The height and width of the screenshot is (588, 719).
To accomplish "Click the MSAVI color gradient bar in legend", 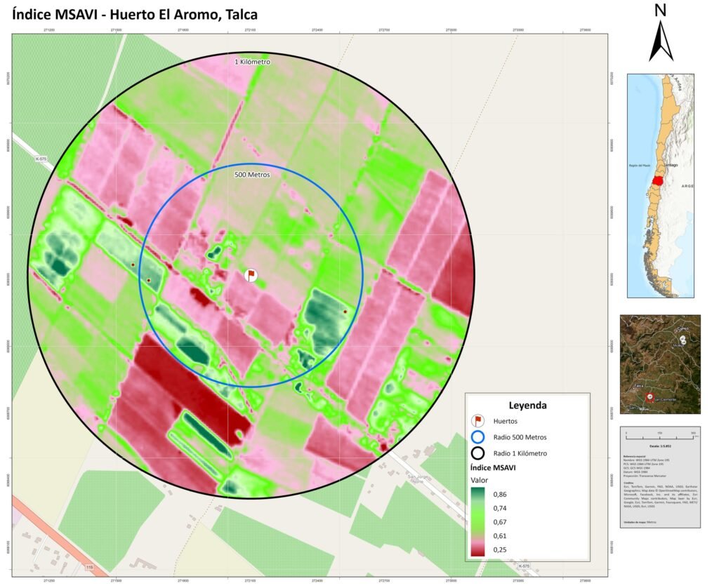I will pyautogui.click(x=478, y=524).
